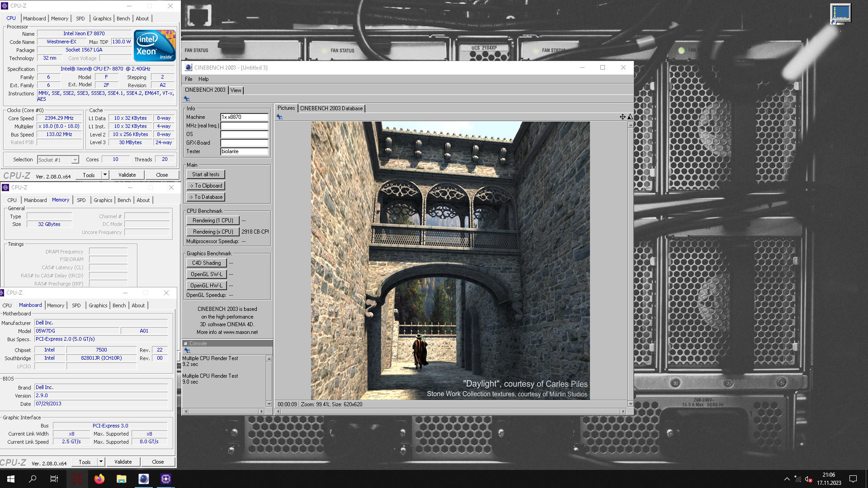Select the CINEBENCH 2003 Database tab
The width and height of the screenshot is (868, 488).
tap(331, 108)
